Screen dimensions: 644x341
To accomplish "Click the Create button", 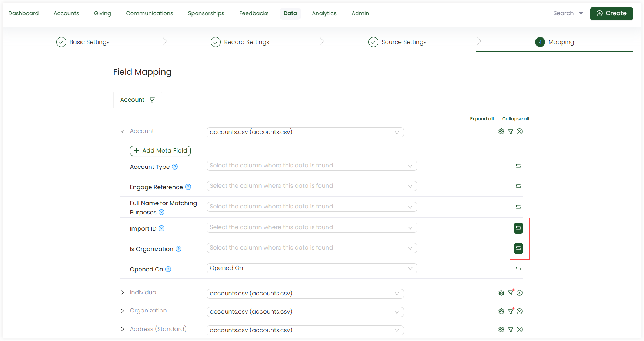I will point(611,13).
